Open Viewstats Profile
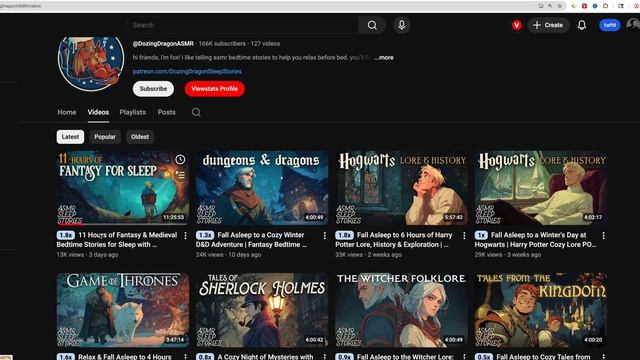 [215, 89]
